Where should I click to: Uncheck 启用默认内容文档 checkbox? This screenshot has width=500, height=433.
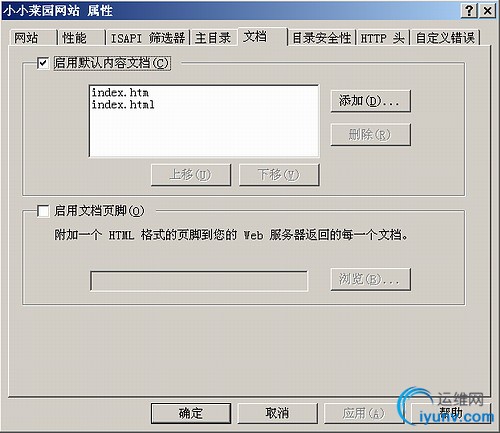click(43, 63)
